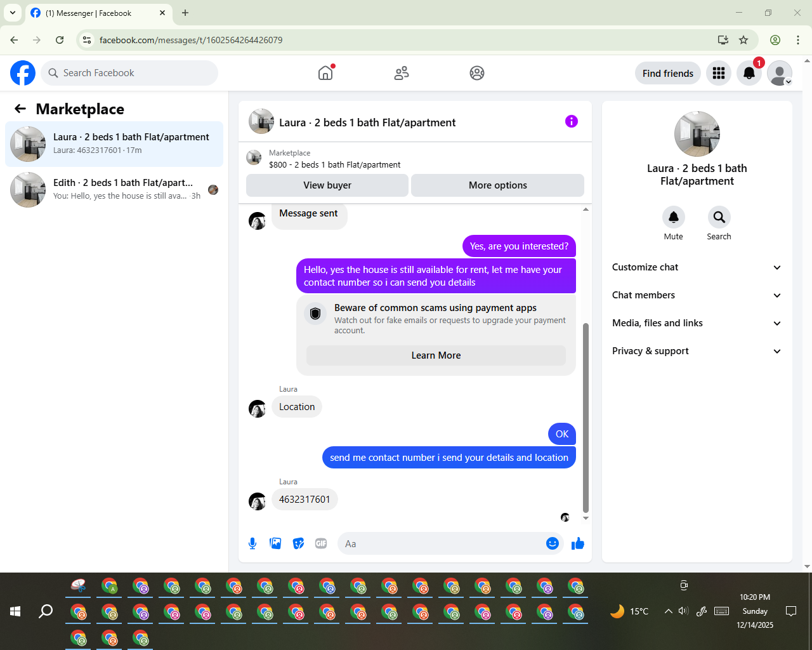Click the message 4632317601 from Laura
Image resolution: width=812 pixels, height=650 pixels.
pos(304,500)
